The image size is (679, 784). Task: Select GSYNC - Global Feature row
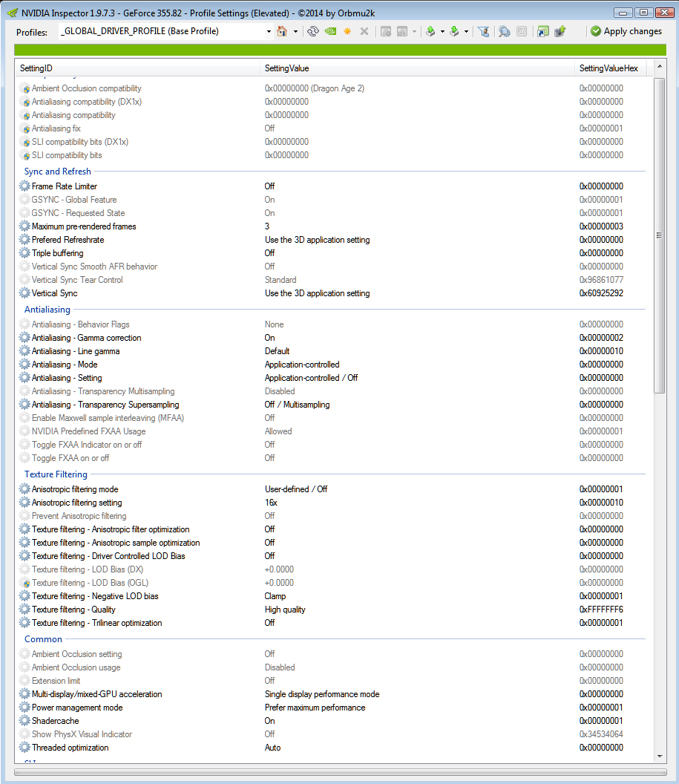click(334, 200)
